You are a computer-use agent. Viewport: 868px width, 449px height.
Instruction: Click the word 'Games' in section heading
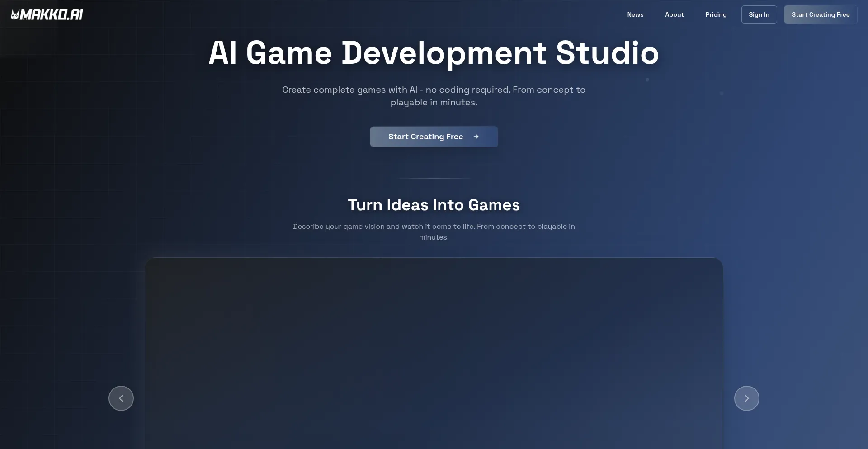[x=494, y=205]
